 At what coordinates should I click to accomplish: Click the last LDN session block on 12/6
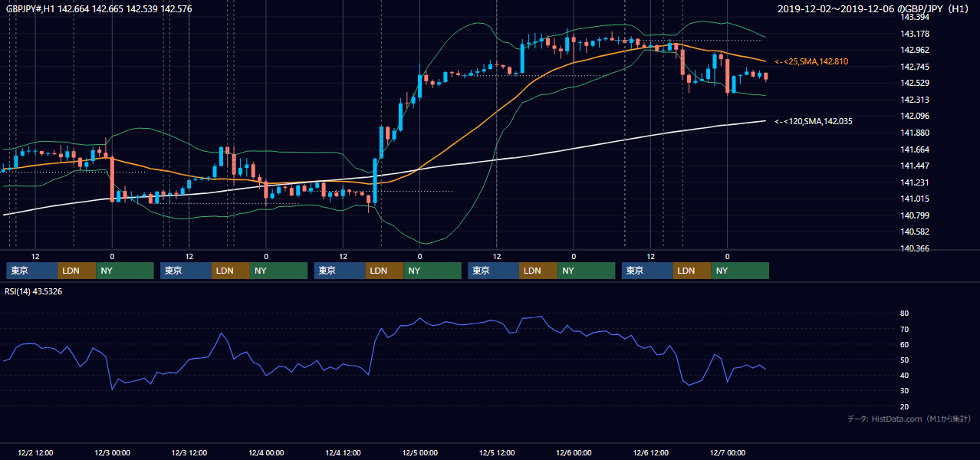(x=692, y=271)
